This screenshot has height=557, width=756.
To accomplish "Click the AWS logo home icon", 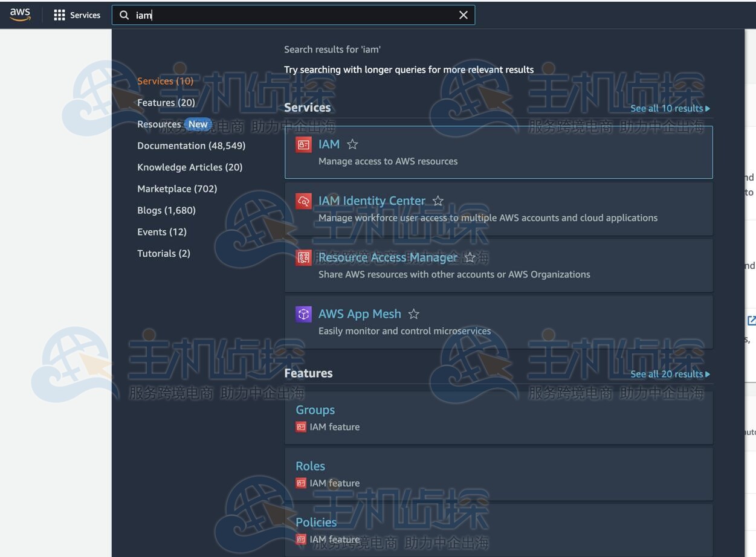I will 20,15.
